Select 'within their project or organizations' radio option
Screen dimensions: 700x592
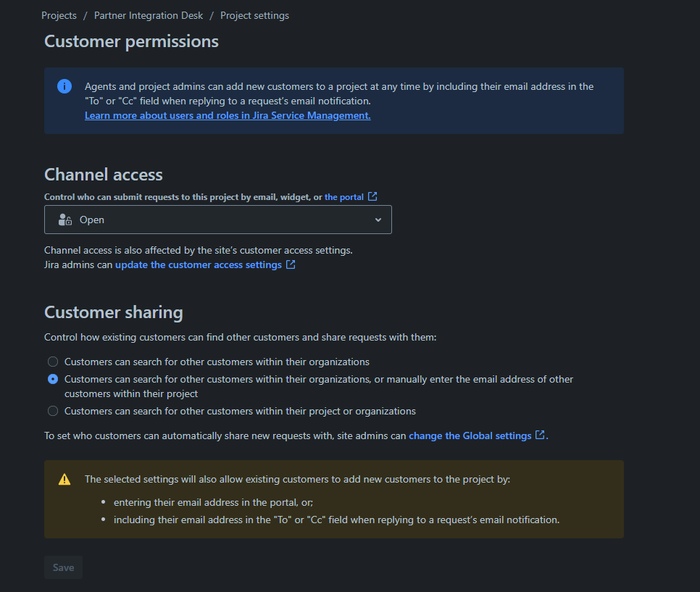pos(53,411)
